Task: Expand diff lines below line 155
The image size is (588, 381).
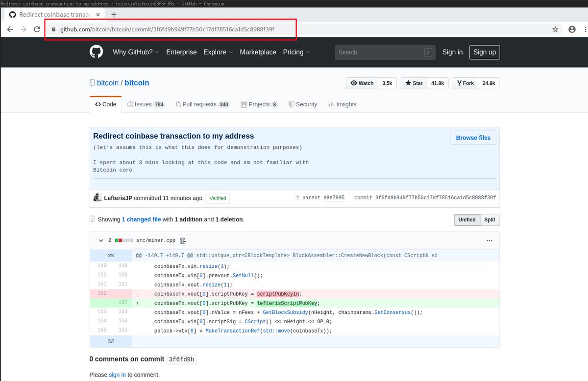Action: pos(111,341)
